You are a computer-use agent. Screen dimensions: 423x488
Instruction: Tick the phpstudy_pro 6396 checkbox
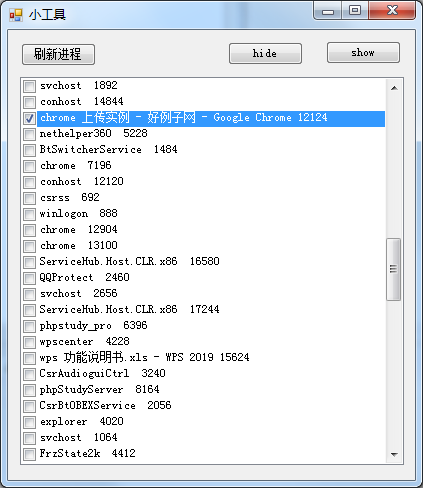pyautogui.click(x=29, y=326)
